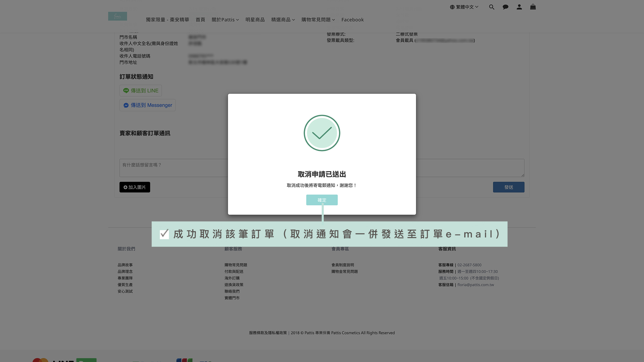Go to the 首頁 home menu item
Viewport: 644px width, 362px height.
200,20
